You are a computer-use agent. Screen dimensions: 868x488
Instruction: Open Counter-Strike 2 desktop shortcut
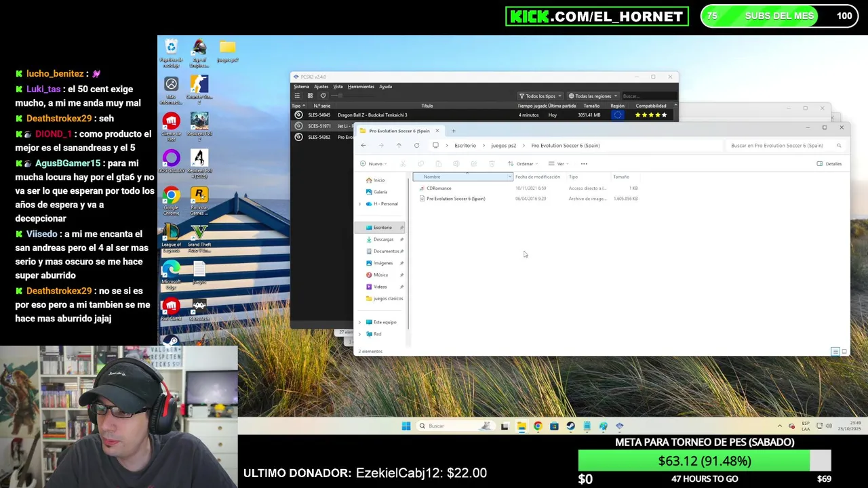[199, 89]
